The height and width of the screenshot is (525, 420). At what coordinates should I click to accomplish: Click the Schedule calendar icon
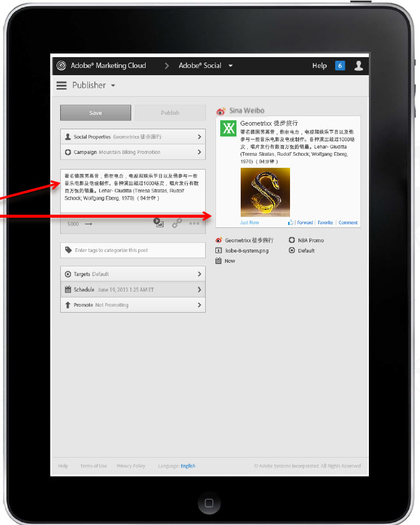point(67,289)
